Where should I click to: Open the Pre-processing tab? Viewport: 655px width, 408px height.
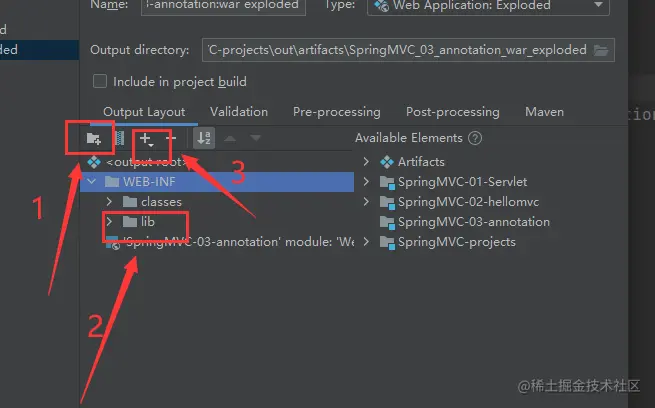336,112
